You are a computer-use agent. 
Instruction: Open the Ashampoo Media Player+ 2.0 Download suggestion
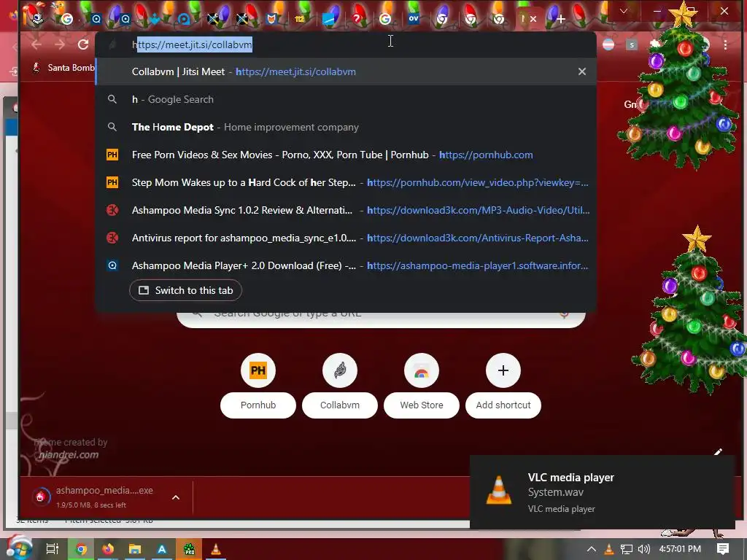click(346, 265)
